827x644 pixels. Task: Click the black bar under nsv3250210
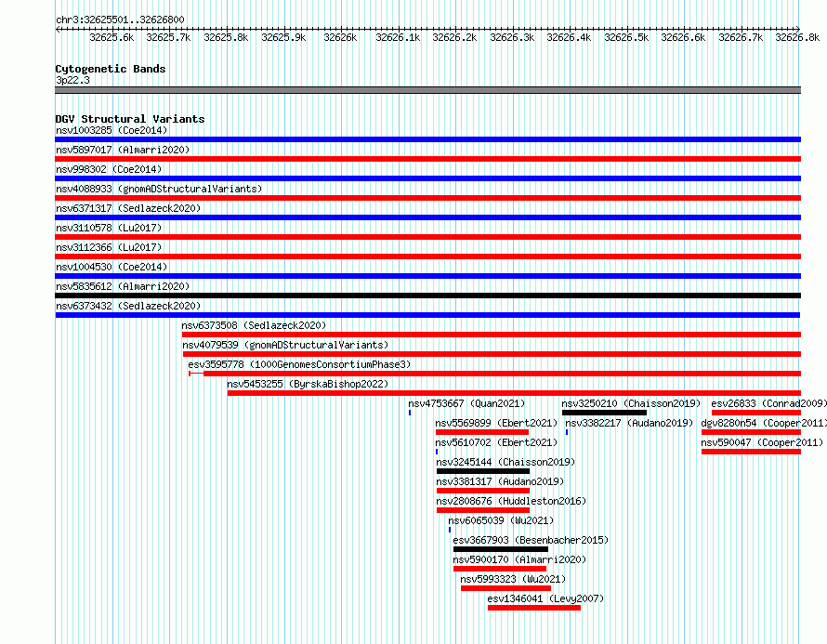coord(604,413)
